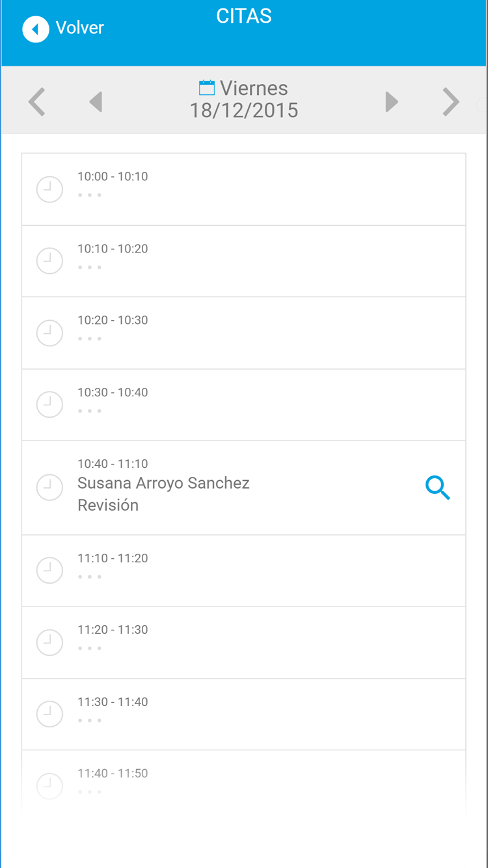488x868 pixels.
Task: Click clock icon for 10:20 - 10:30 slot
Action: click(x=49, y=333)
